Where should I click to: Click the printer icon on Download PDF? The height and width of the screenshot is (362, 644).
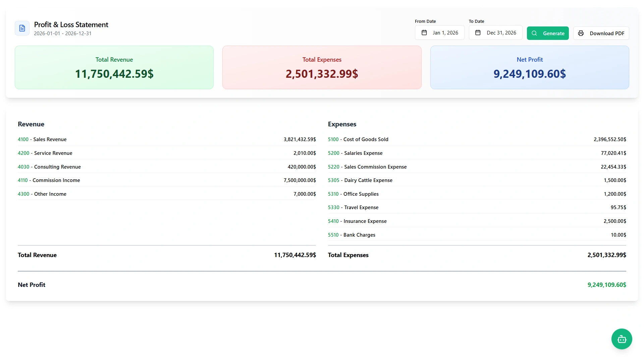(x=581, y=33)
